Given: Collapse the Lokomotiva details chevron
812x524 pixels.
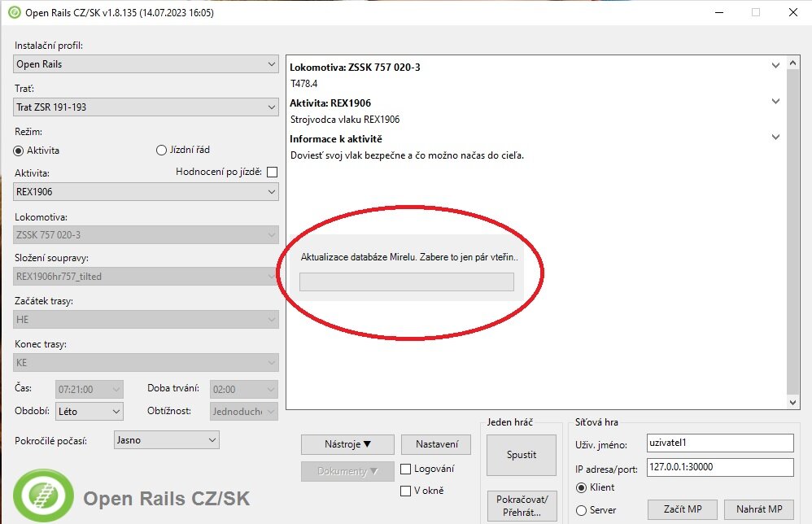Looking at the screenshot, I should pyautogui.click(x=775, y=67).
